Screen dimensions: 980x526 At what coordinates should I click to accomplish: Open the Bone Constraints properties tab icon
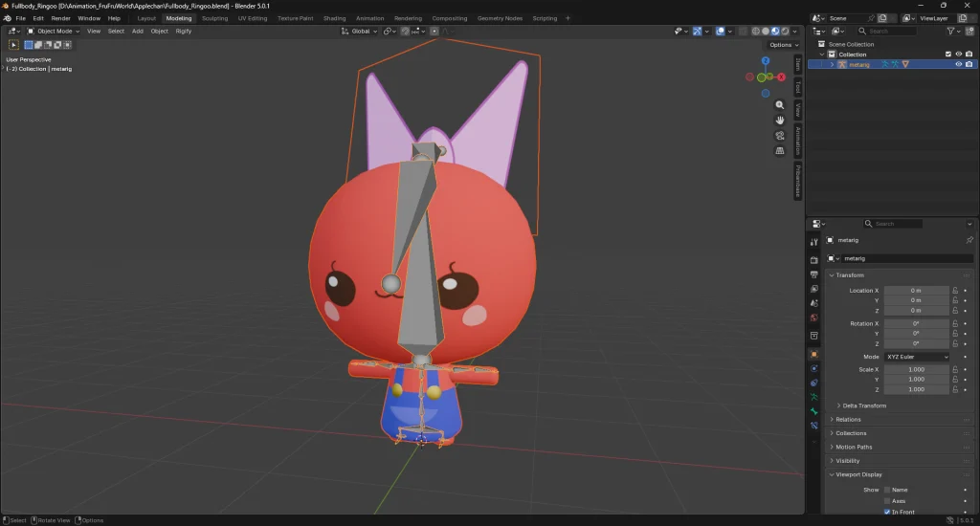813,426
